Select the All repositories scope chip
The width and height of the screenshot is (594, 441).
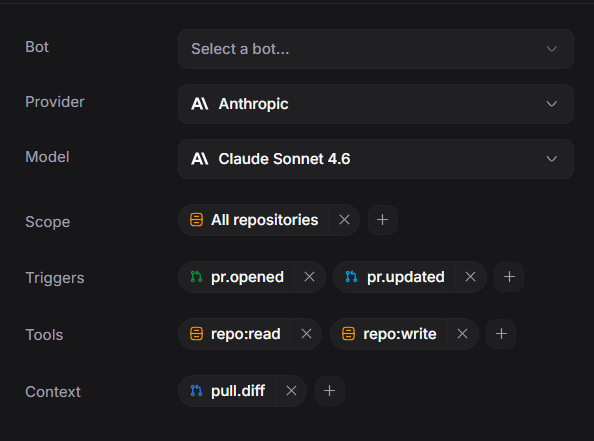point(253,220)
